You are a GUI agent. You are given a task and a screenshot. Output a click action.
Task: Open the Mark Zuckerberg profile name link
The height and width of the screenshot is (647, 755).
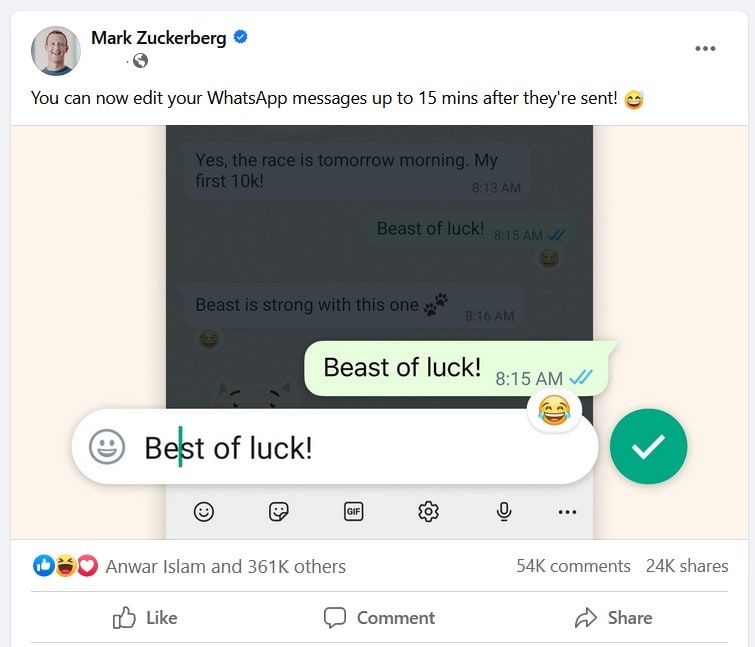coord(158,38)
